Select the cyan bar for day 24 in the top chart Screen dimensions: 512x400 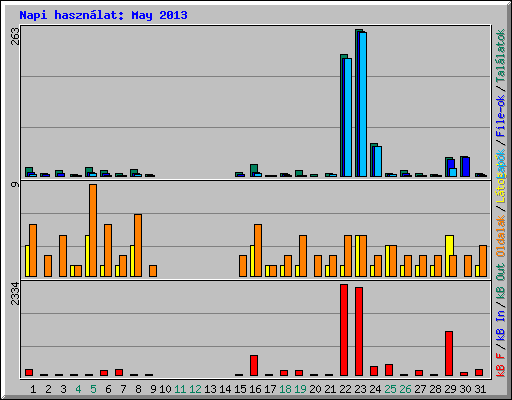[378, 161]
